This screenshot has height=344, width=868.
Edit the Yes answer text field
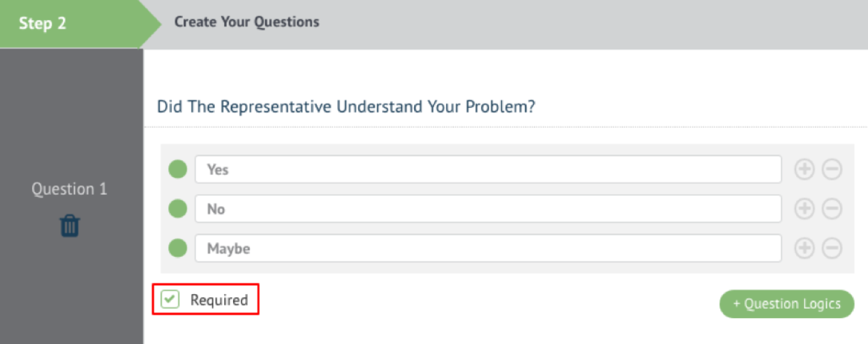click(x=487, y=170)
